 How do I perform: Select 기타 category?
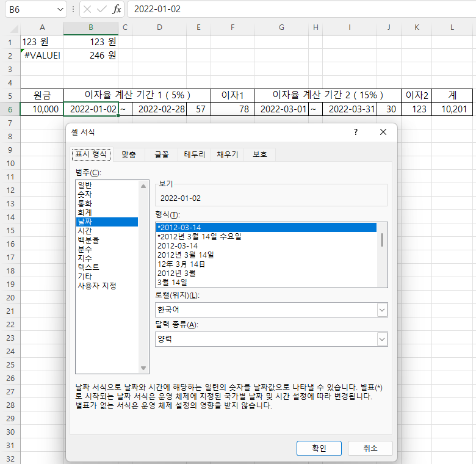[107, 277]
